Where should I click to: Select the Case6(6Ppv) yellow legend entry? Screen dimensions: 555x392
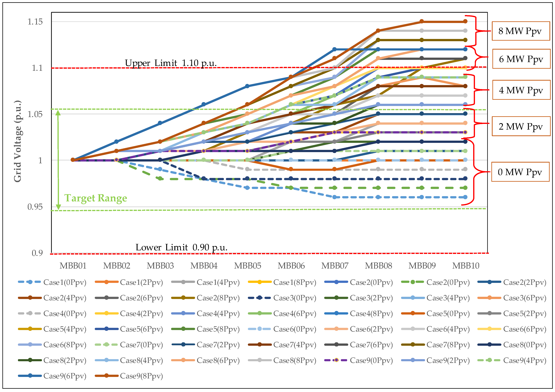525,329
